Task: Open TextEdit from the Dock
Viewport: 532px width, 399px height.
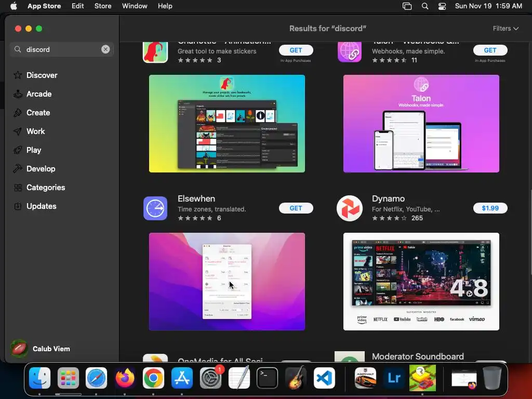Action: coord(239,378)
